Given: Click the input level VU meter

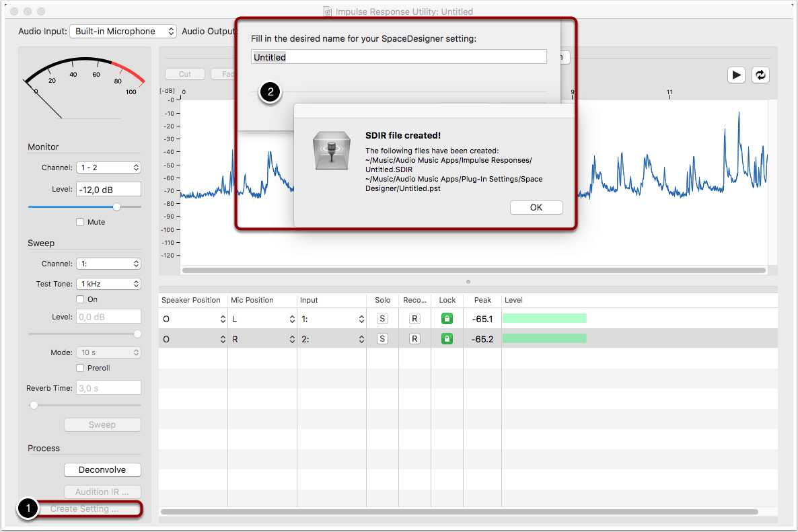Looking at the screenshot, I should click(83, 87).
